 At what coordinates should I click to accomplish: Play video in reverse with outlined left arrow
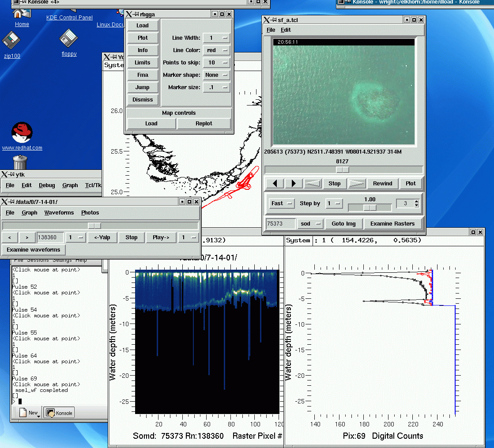pos(313,184)
